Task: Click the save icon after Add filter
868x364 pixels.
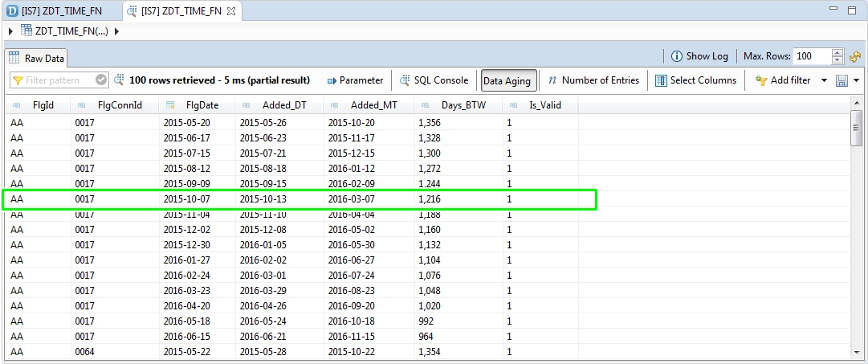Action: (842, 81)
